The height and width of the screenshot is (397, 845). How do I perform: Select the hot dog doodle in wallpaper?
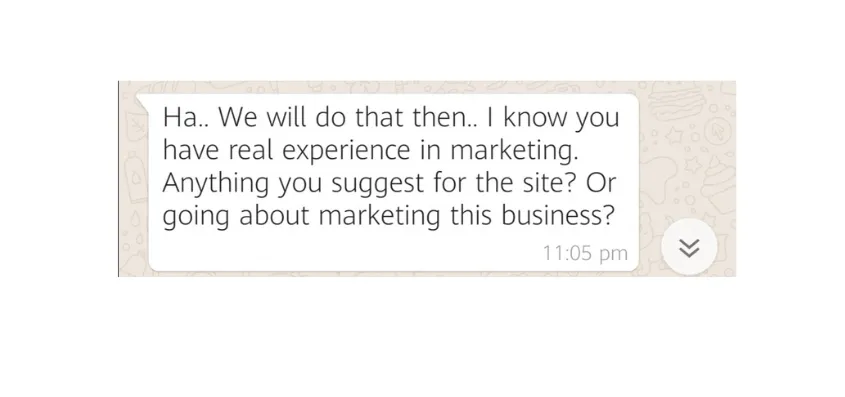pyautogui.click(x=677, y=101)
